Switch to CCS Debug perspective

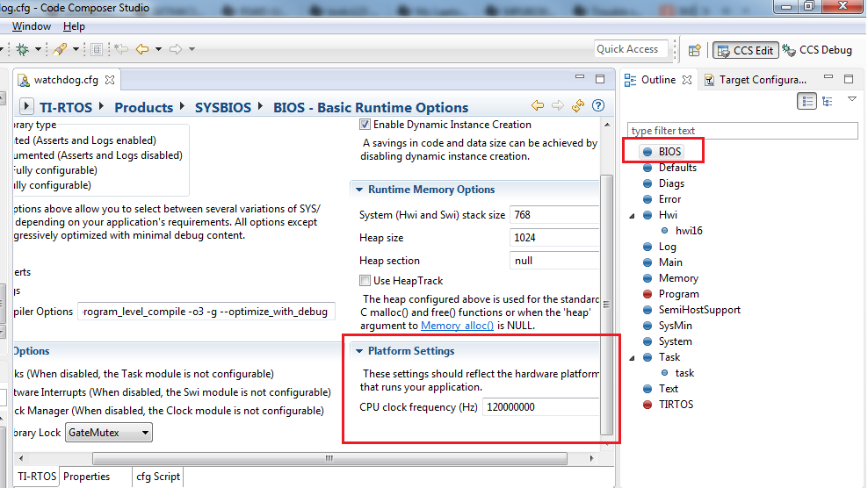(817, 50)
